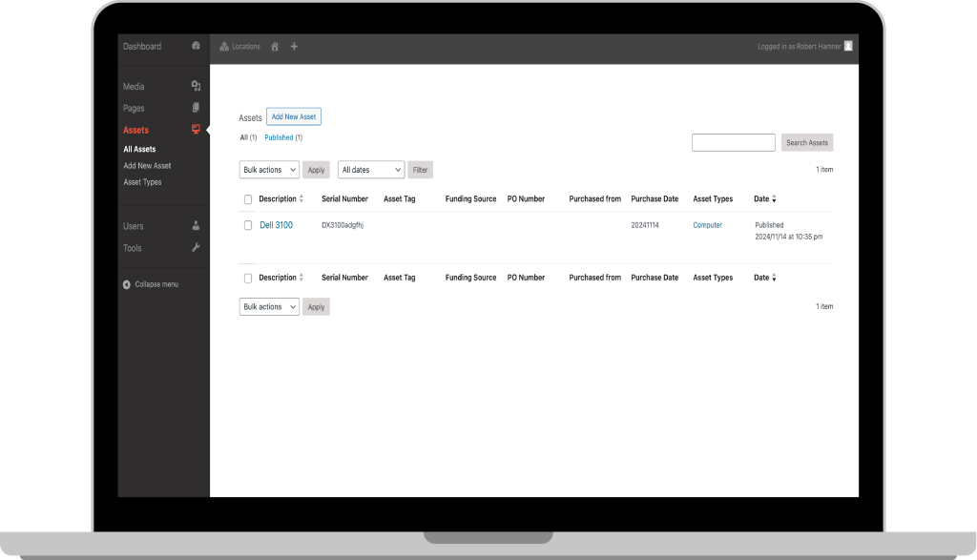Select Add New Asset in sidebar submenu
Viewport: 977px width, 560px height.
click(x=147, y=166)
